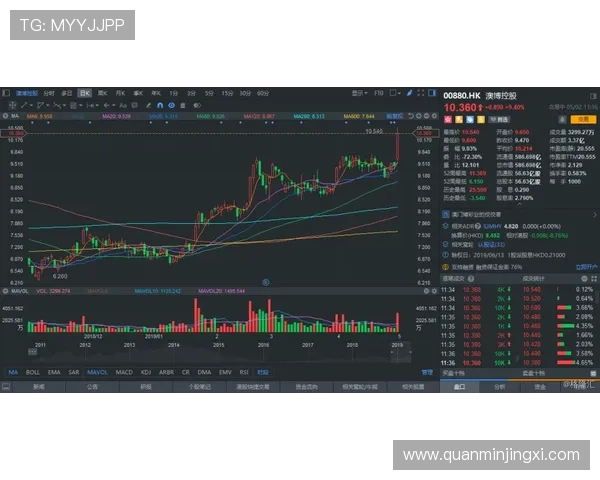Screen dimensions: 600x480
Task: Switch to the 日K daily chart tab
Action: point(85,92)
